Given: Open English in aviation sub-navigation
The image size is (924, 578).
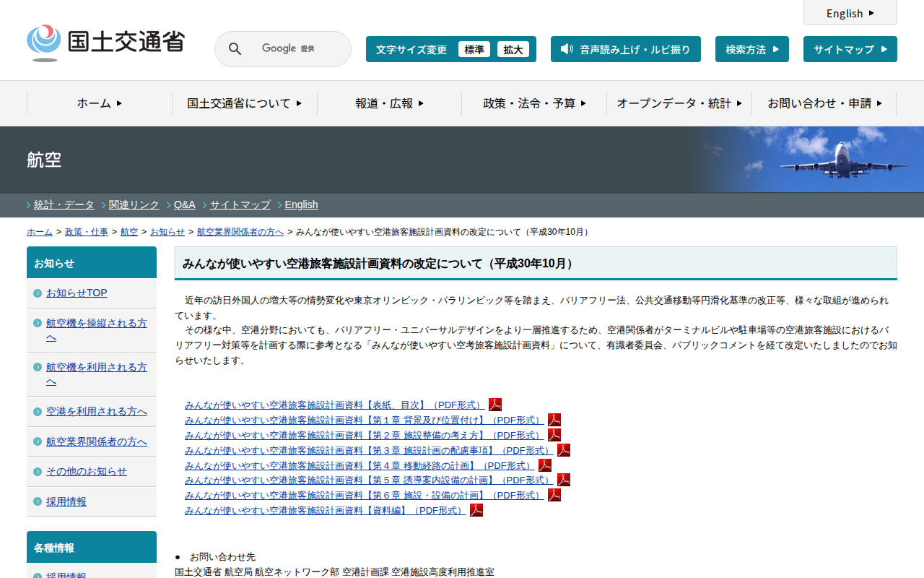Looking at the screenshot, I should click(301, 204).
